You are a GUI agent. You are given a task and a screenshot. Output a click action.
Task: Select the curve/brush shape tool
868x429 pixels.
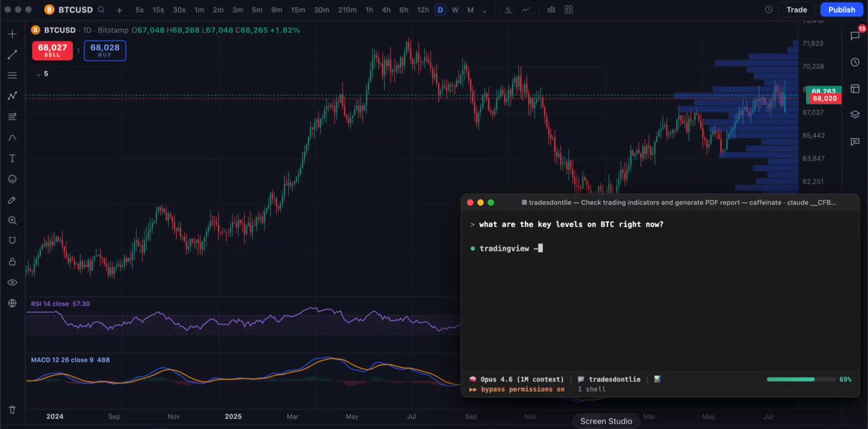point(12,138)
